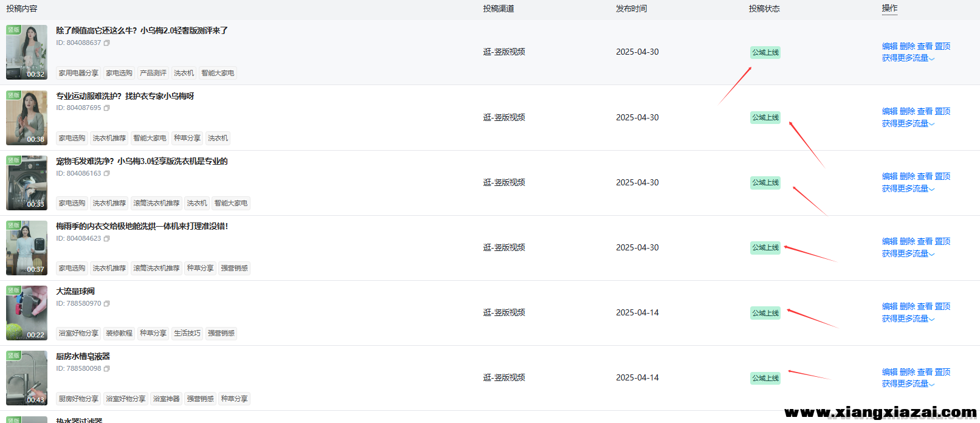The image size is (980, 423).
Task: Click 编辑 for 梅雨季的内衣 row
Action: coord(889,242)
